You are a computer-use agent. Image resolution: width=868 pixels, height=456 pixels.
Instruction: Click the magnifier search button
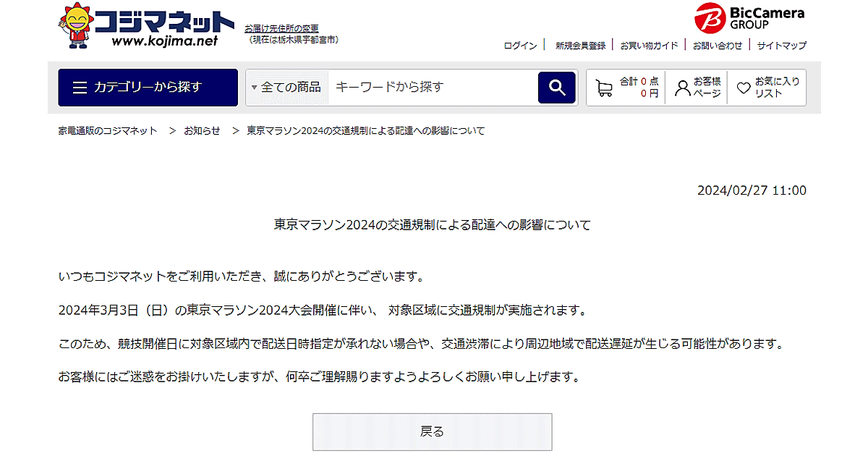(557, 88)
